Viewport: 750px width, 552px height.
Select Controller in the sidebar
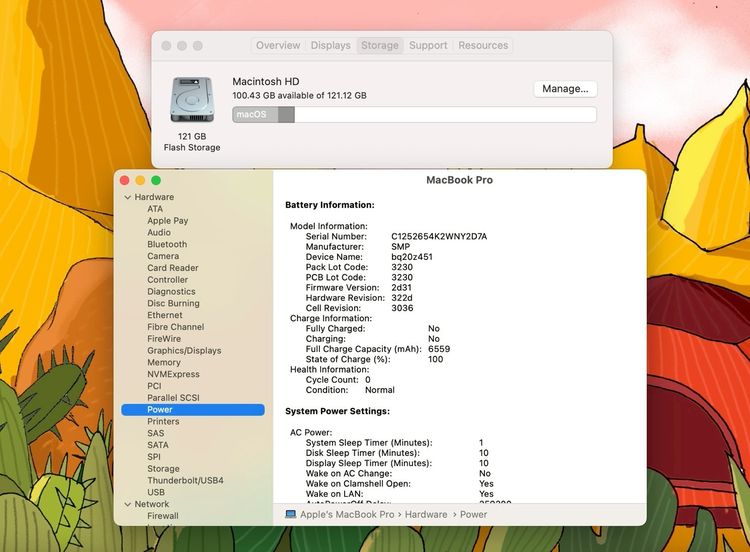[x=167, y=280]
